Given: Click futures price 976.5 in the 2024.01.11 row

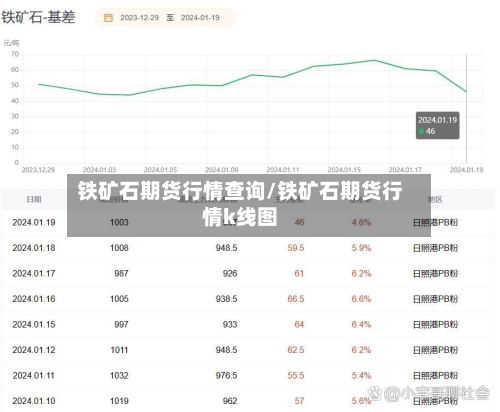Looking at the screenshot, I should coord(226,376).
